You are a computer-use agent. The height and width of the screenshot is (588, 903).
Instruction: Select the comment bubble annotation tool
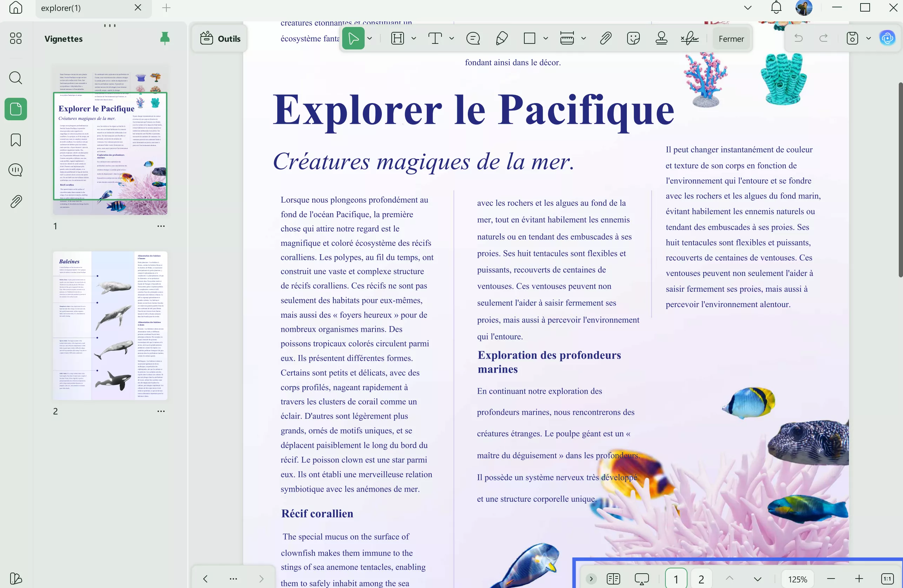(473, 38)
